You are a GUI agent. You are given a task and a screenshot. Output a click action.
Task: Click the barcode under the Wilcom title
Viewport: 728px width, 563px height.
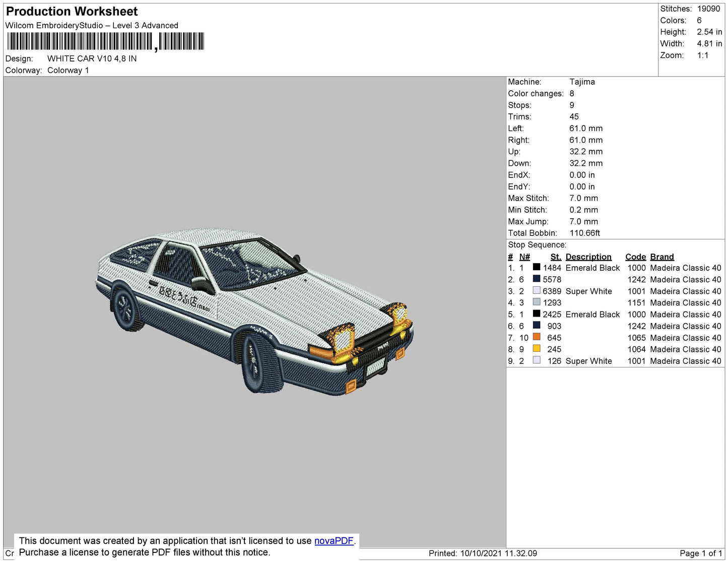click(x=105, y=41)
